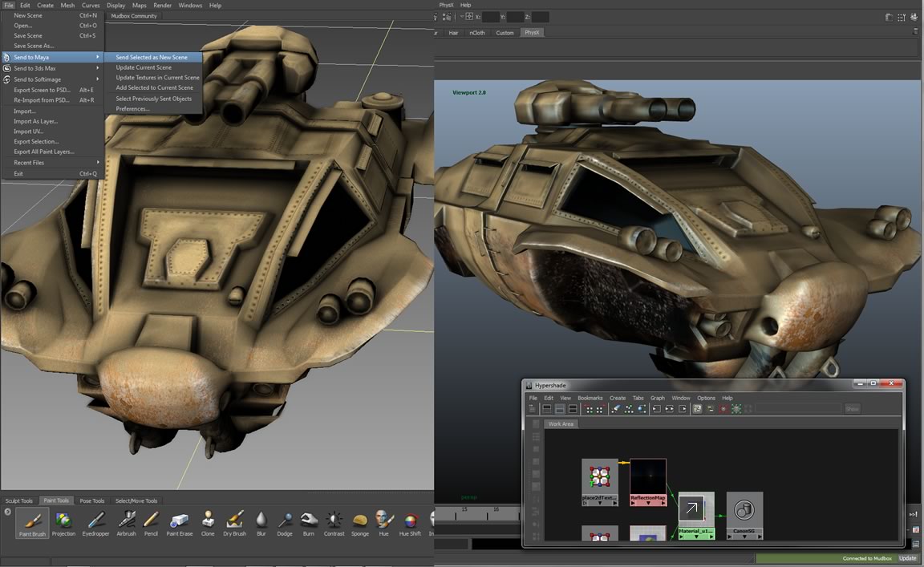Select place2dTexture node in Hypershade
The height and width of the screenshot is (567, 924).
(600, 481)
